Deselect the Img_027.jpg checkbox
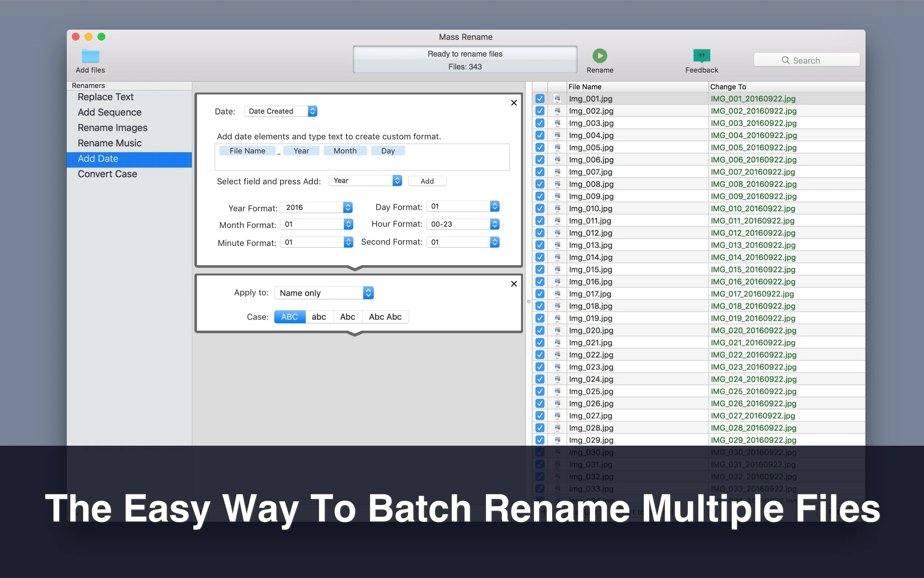Viewport: 924px width, 578px height. coord(540,416)
